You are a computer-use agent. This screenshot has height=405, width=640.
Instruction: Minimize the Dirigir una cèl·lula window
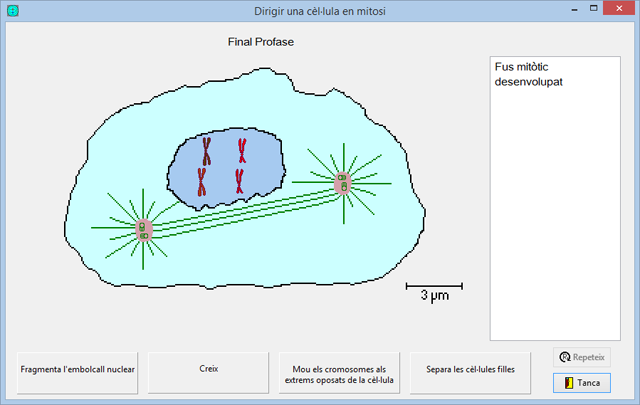[575, 9]
